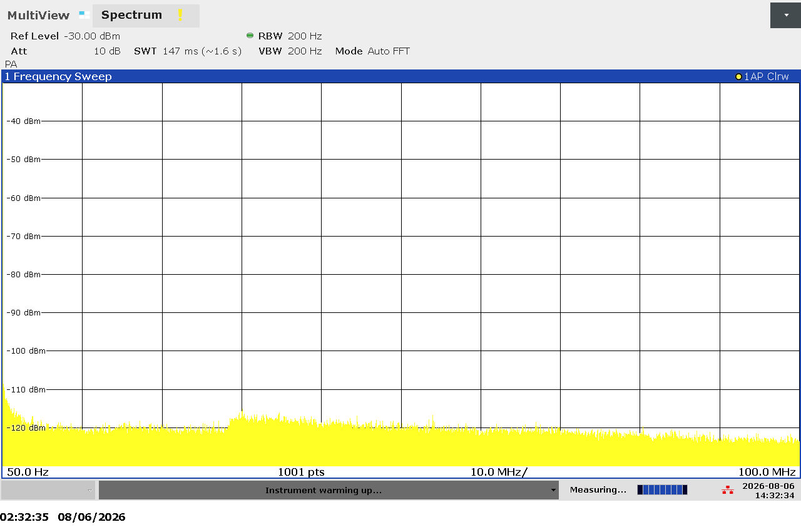The width and height of the screenshot is (801, 532).
Task: Click the 100.0 MHz stop frequency
Action: click(767, 472)
